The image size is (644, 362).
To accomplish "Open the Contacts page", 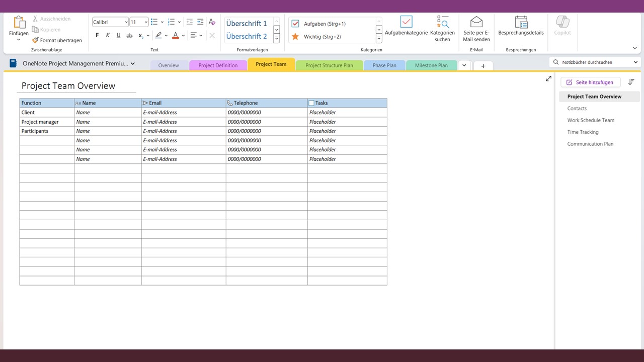I will [x=577, y=108].
